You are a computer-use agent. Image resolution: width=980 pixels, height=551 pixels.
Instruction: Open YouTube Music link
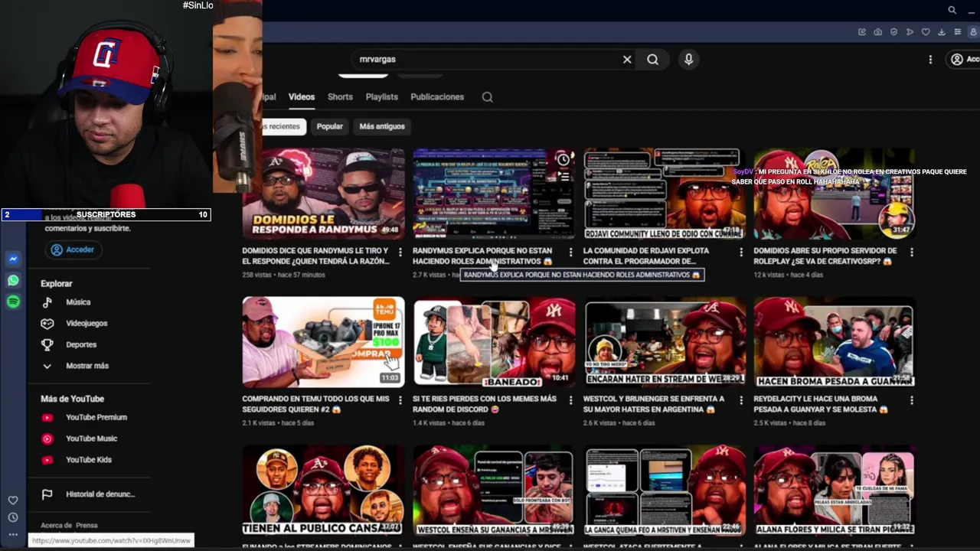point(91,439)
